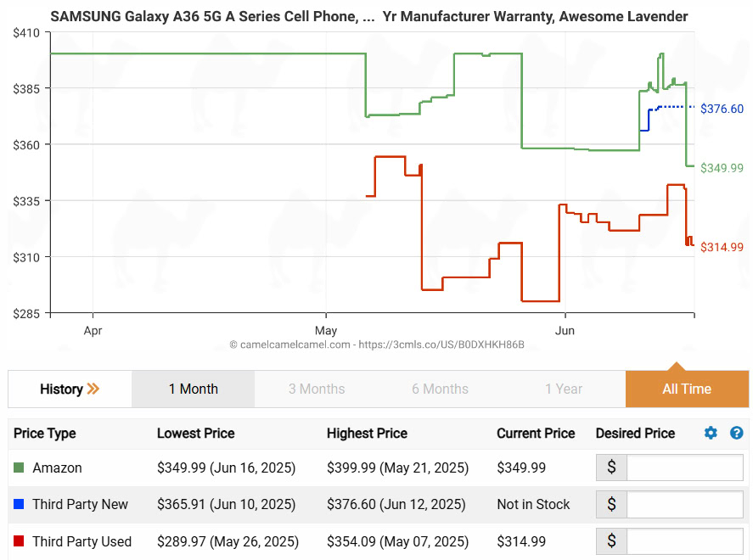Click the green Amazon color swatch
Image resolution: width=753 pixels, height=560 pixels.
click(x=19, y=468)
